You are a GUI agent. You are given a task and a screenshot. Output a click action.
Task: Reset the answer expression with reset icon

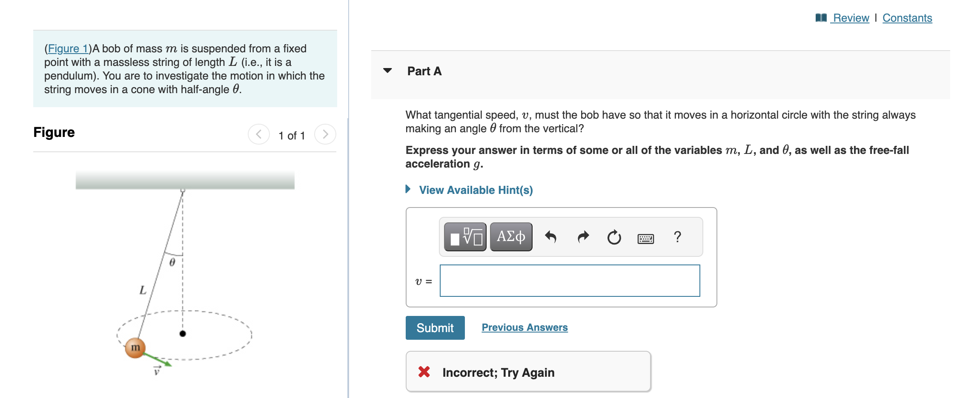click(x=613, y=237)
